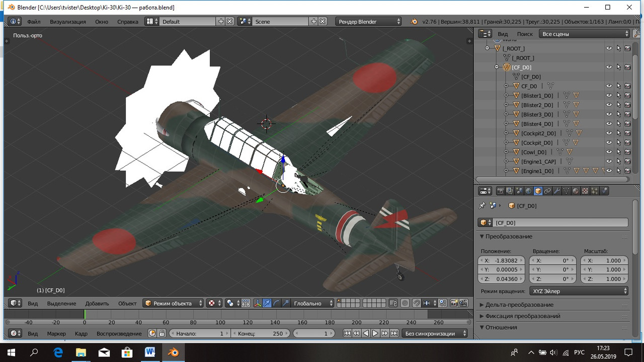The height and width of the screenshot is (362, 644).
Task: Open the Constraints chain-link tab
Action: (x=547, y=191)
